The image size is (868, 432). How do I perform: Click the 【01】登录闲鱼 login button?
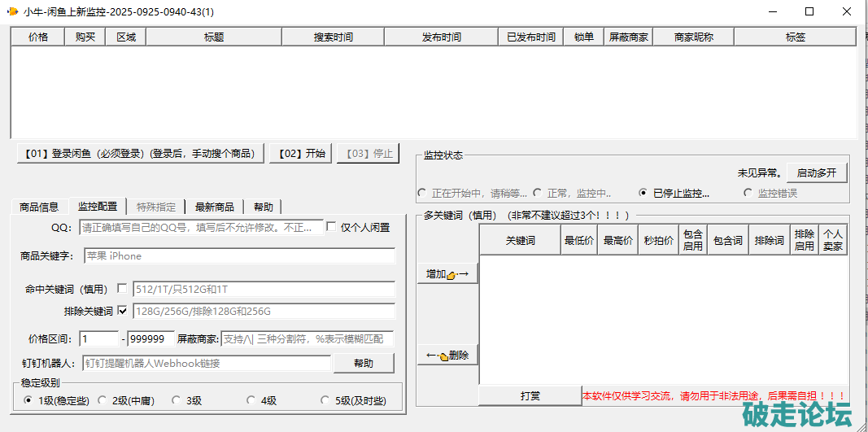tap(141, 153)
